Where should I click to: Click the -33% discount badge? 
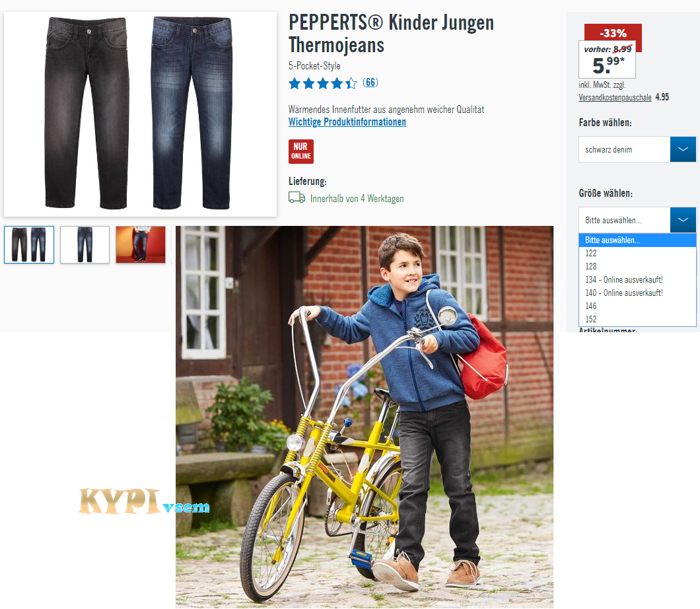(613, 33)
